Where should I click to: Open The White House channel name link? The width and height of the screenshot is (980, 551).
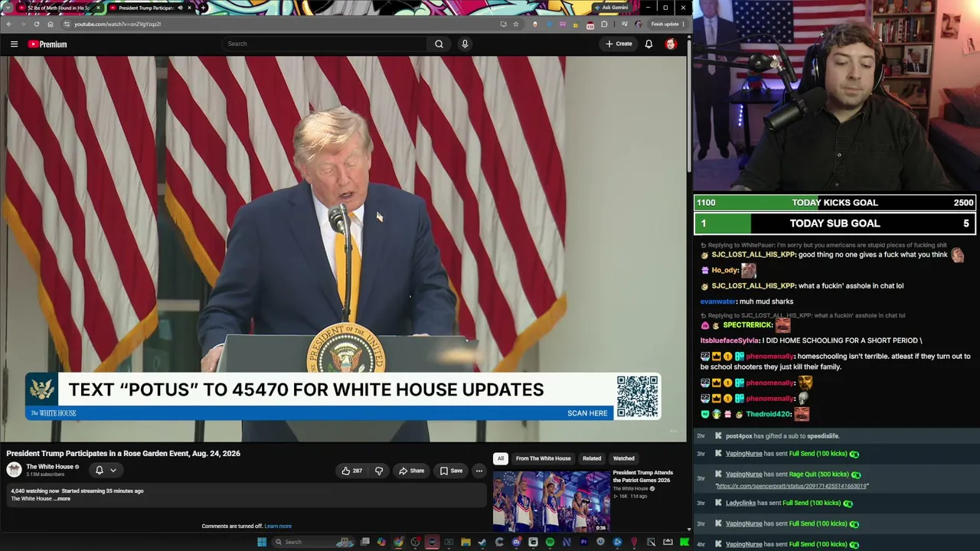click(x=50, y=467)
